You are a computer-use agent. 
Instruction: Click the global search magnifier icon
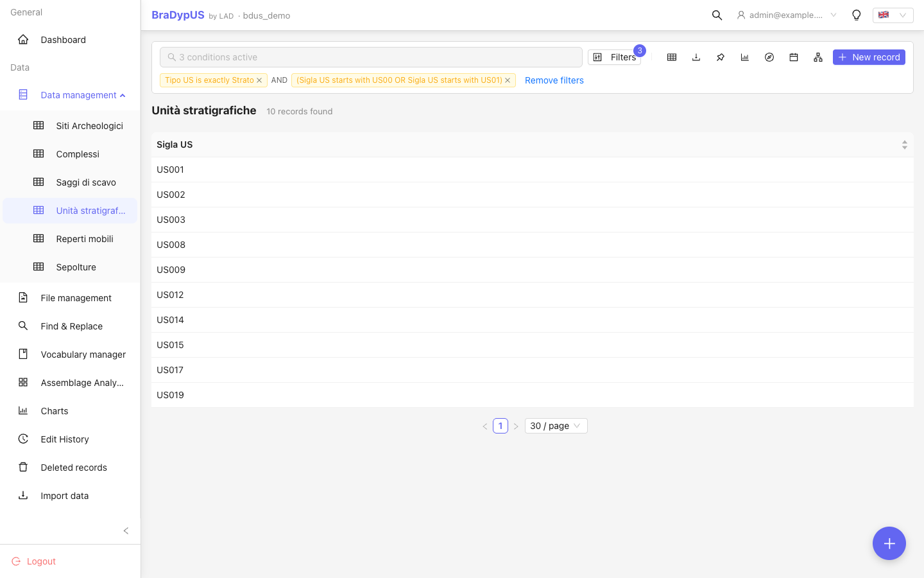pos(717,15)
